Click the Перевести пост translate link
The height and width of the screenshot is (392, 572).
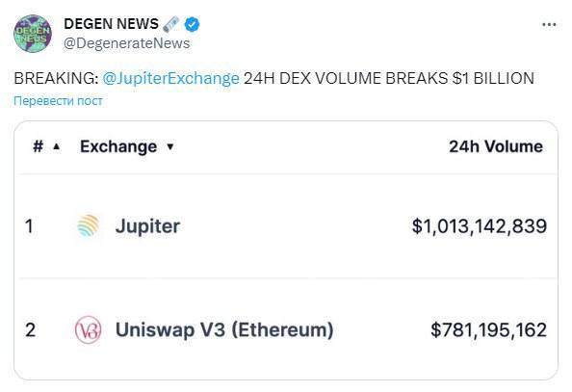pos(58,101)
